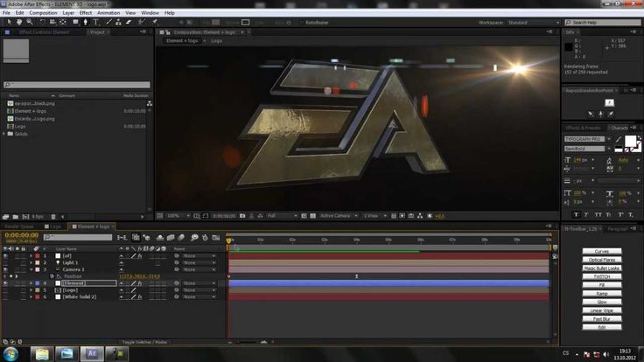Click the Linear Wipe button

click(x=602, y=310)
